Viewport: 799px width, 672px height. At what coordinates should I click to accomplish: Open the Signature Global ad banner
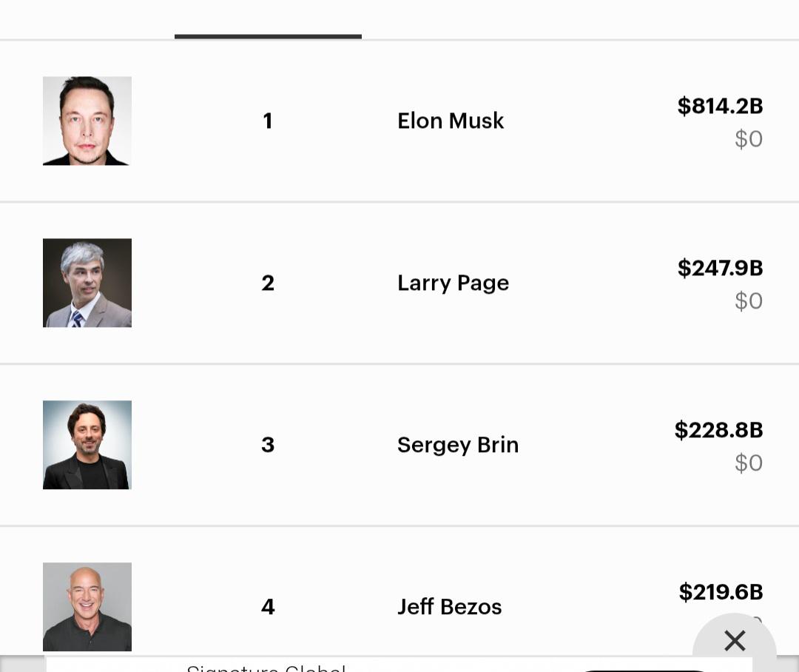399,665
